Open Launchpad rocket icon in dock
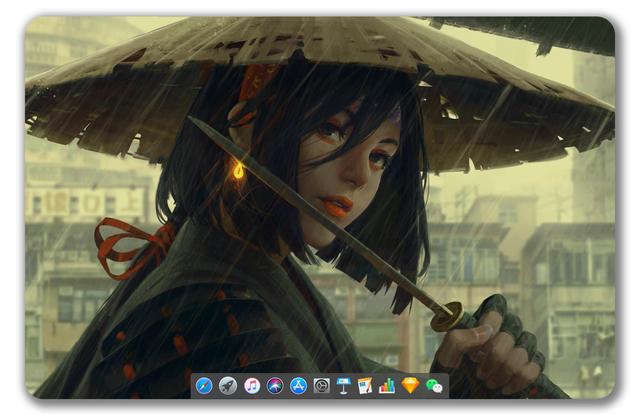 (227, 386)
